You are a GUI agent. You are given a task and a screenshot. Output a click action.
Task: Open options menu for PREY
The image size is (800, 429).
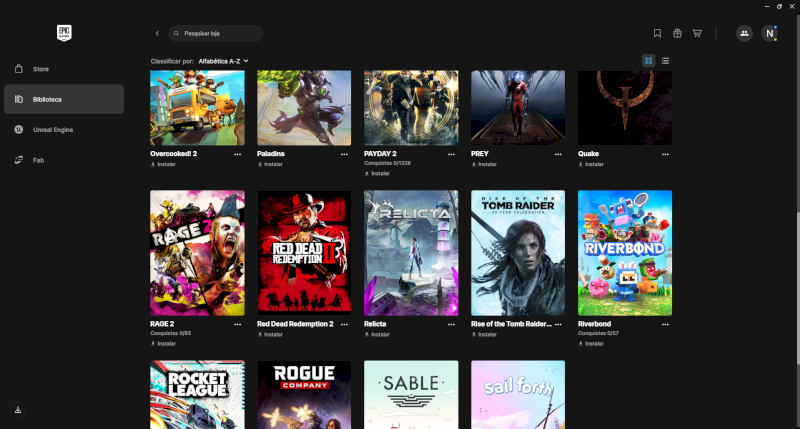pos(558,154)
